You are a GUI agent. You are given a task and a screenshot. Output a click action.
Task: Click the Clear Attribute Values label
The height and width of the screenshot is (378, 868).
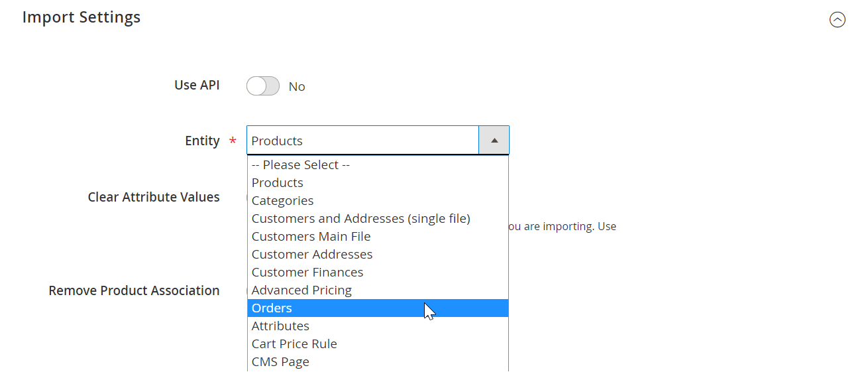[x=154, y=198]
